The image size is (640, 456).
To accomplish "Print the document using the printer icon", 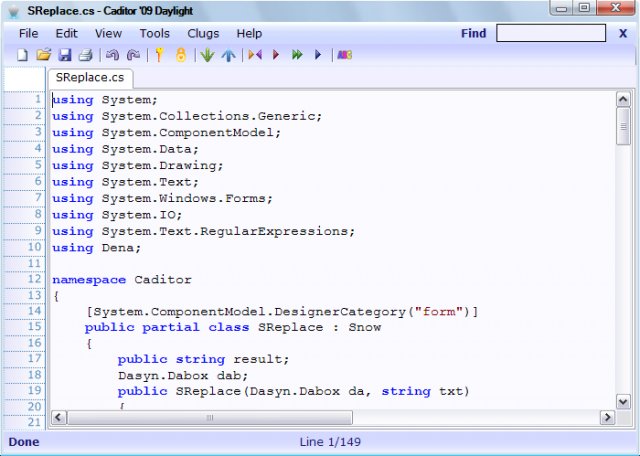I will [86, 55].
